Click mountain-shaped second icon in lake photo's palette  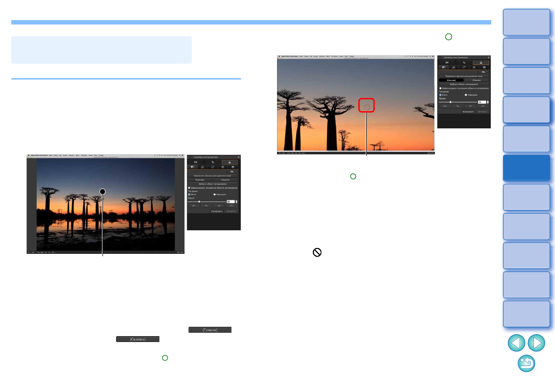202,167
